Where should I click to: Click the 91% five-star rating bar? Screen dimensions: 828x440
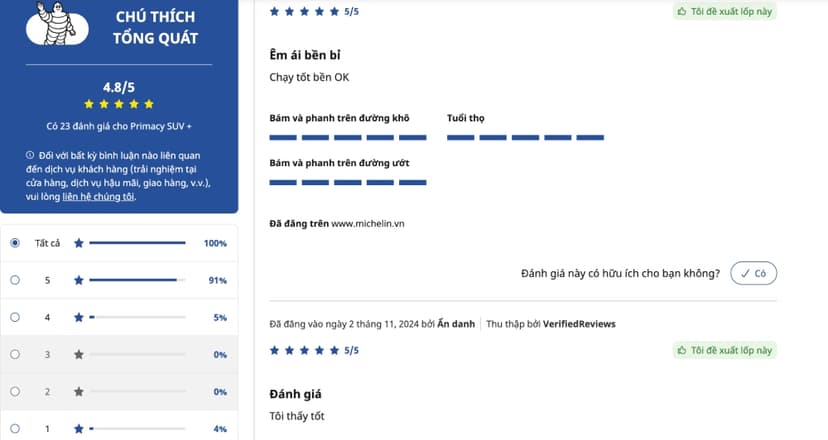[x=137, y=280]
